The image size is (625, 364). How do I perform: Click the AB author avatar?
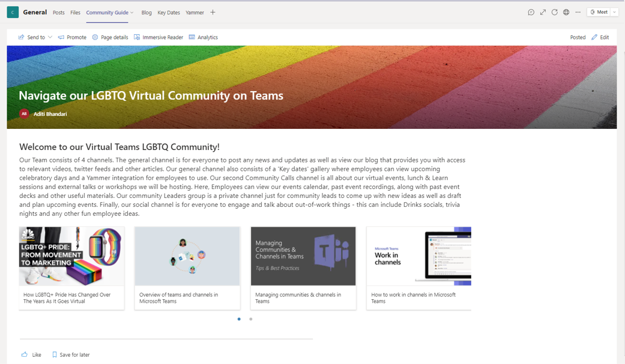tap(24, 114)
